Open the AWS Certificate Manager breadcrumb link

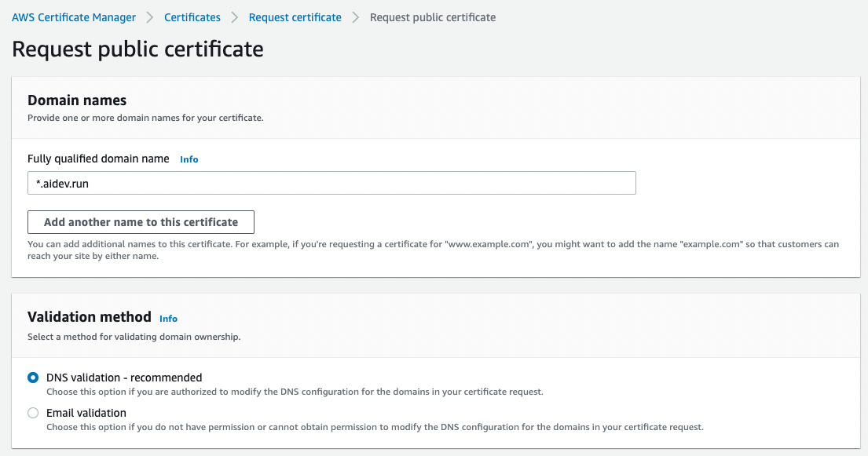click(73, 16)
